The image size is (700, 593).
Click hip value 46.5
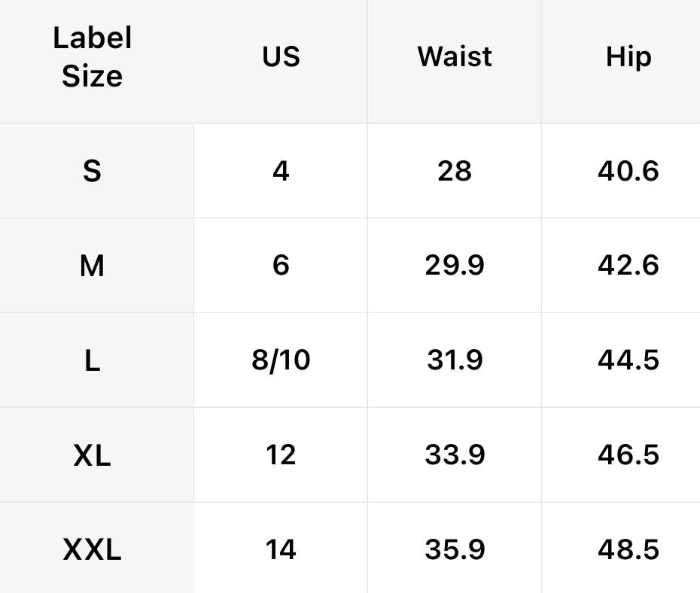[628, 455]
